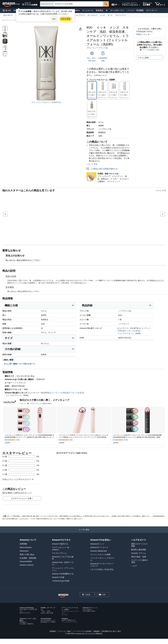Click the 日用品・食品 ヤスイイね promo image
Viewport: 168px width, 644px height.
pos(91,177)
